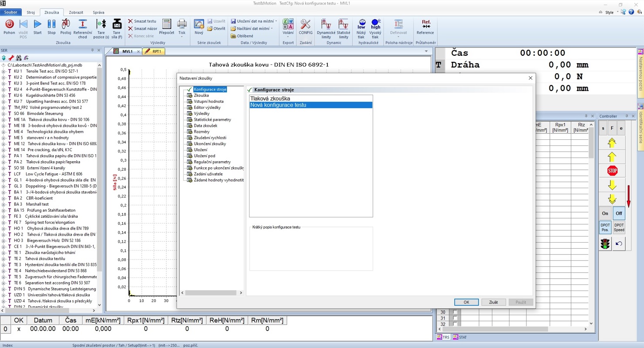The image size is (644, 348).
Task: Open Přepočet calculator
Action: tap(166, 24)
